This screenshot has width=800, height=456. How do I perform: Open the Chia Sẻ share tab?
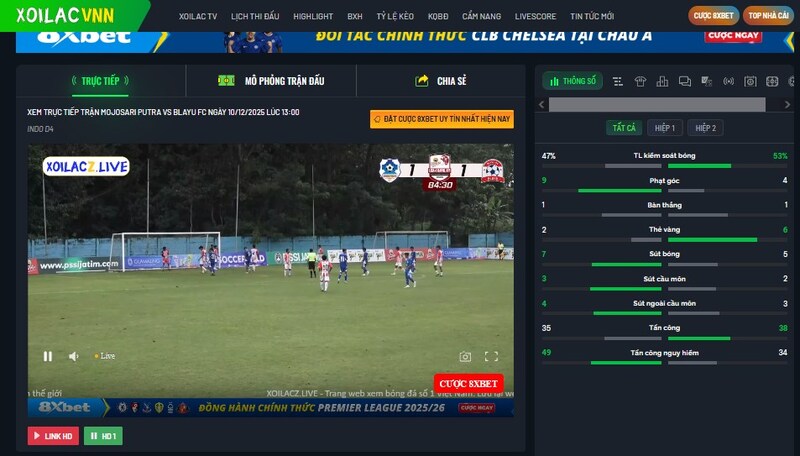[x=441, y=81]
